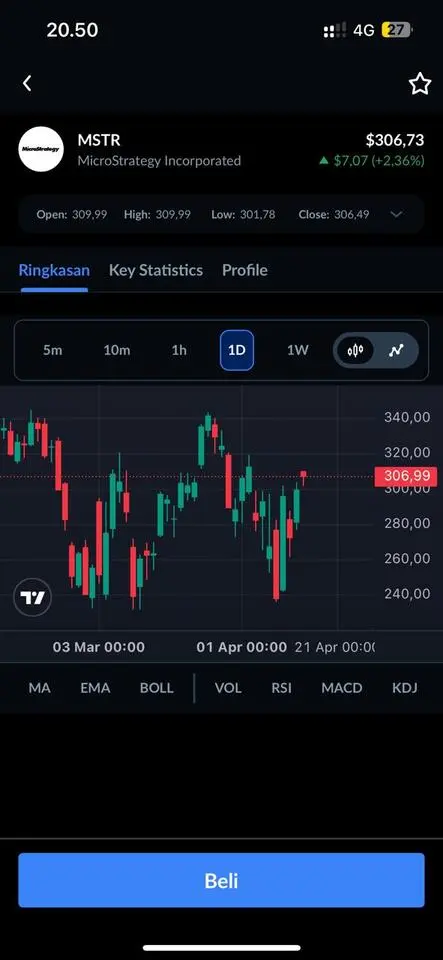Enable the BOLL indicator

157,688
